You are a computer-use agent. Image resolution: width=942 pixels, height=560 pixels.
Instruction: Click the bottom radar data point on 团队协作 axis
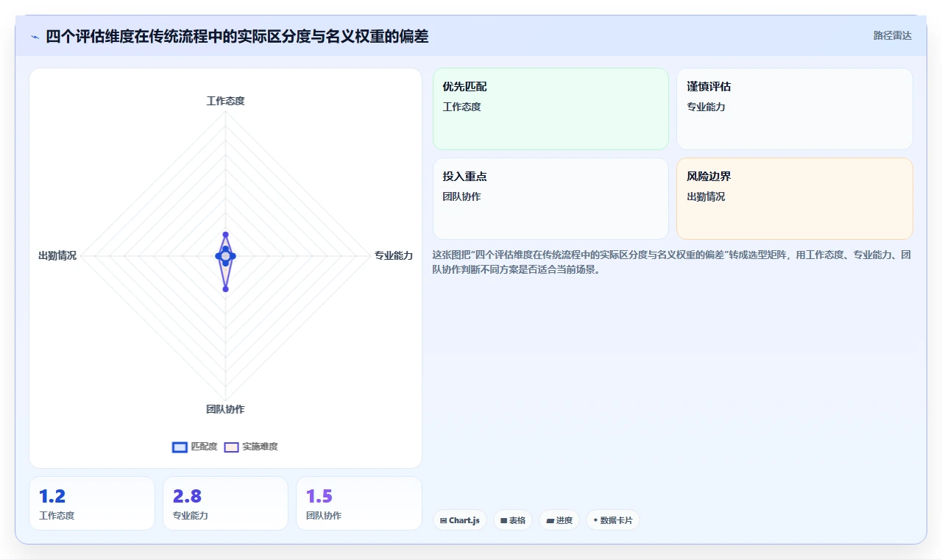click(x=225, y=289)
